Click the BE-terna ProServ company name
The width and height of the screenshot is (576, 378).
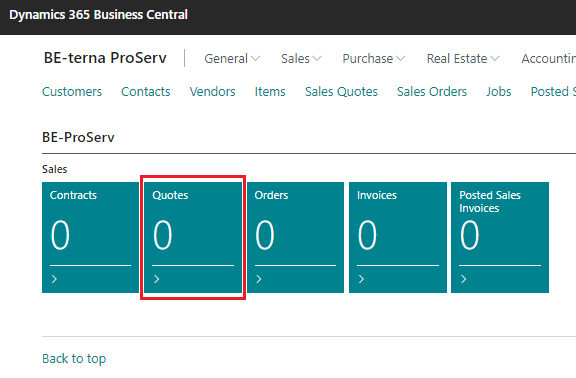click(105, 58)
